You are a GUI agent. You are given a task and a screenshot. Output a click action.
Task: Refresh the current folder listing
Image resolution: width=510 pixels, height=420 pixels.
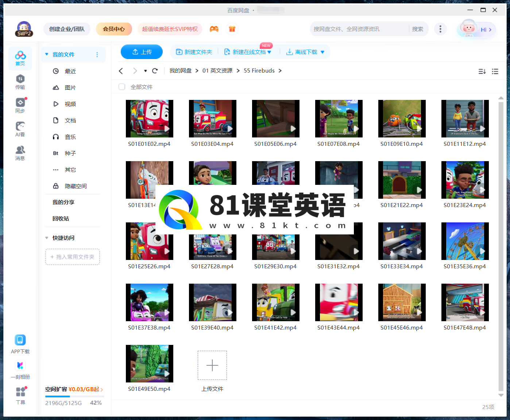click(x=155, y=71)
